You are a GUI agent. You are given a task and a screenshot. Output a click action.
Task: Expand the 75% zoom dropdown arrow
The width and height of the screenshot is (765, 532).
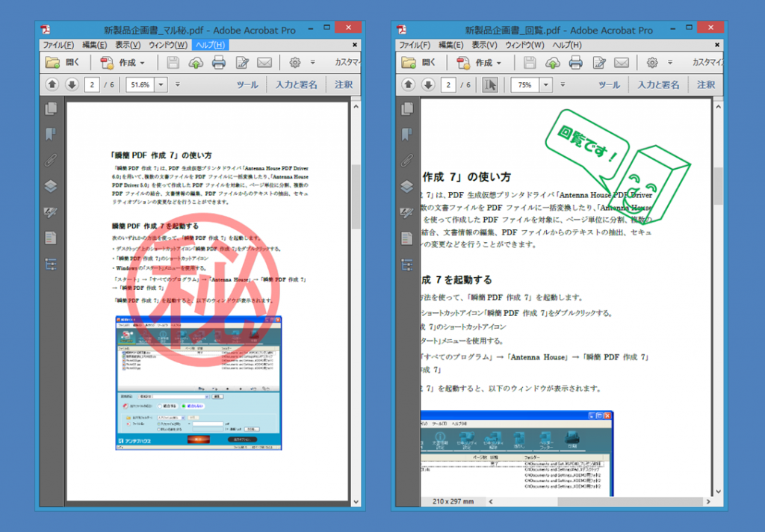pyautogui.click(x=546, y=85)
